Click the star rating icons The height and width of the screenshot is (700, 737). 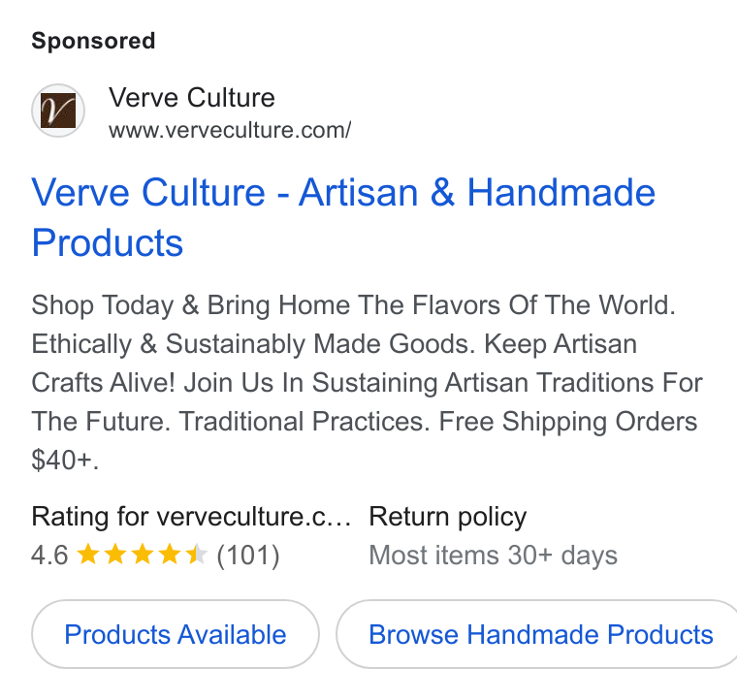(142, 555)
